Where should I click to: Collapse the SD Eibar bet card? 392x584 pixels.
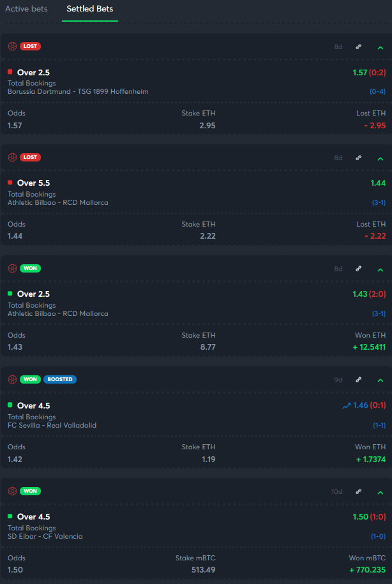[380, 492]
